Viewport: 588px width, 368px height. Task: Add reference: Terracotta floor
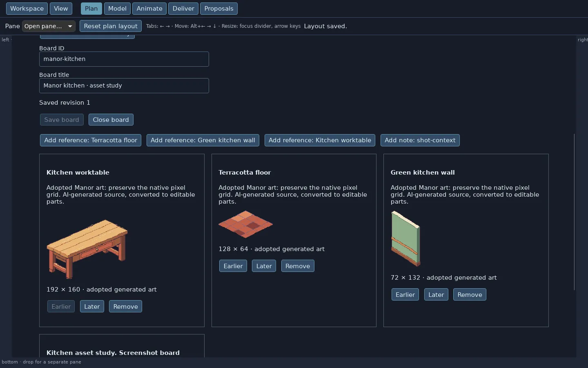click(91, 140)
